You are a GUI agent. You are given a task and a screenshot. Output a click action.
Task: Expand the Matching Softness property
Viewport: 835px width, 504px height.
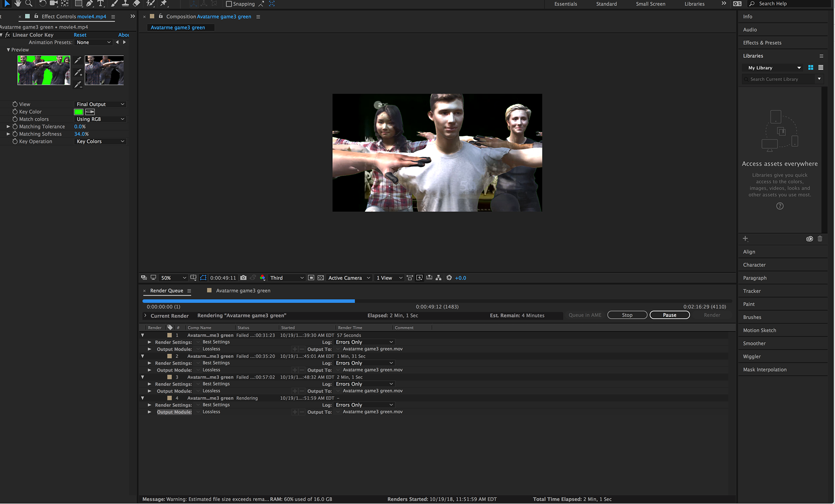coord(8,134)
